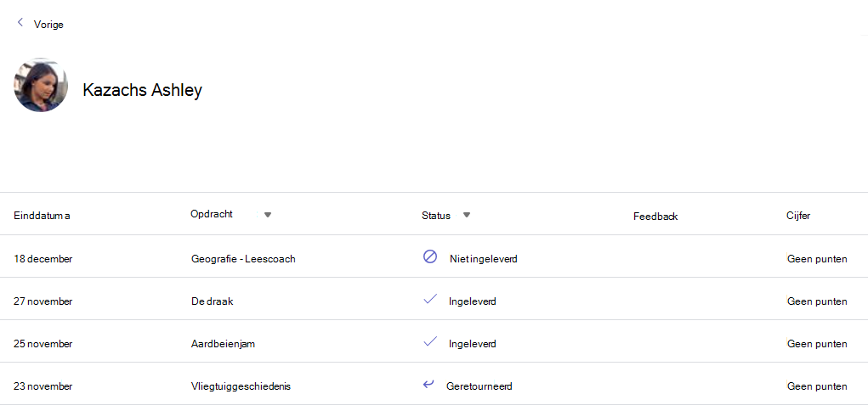Select the 27 november due date cell

coord(43,301)
